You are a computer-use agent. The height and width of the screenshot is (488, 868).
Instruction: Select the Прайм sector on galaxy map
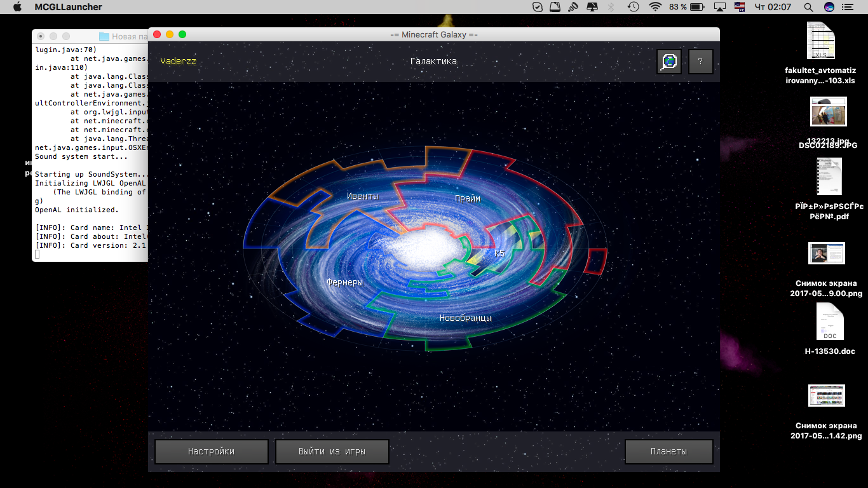point(468,198)
